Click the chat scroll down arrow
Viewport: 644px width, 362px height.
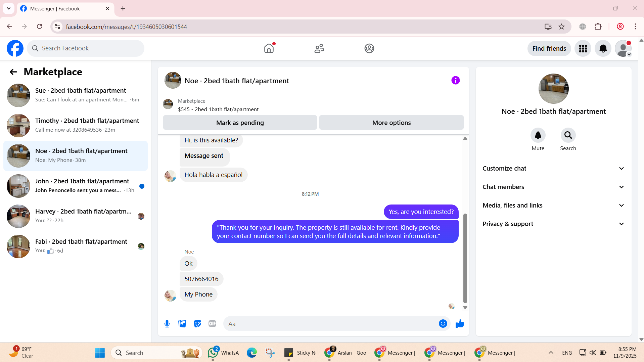pos(465,308)
